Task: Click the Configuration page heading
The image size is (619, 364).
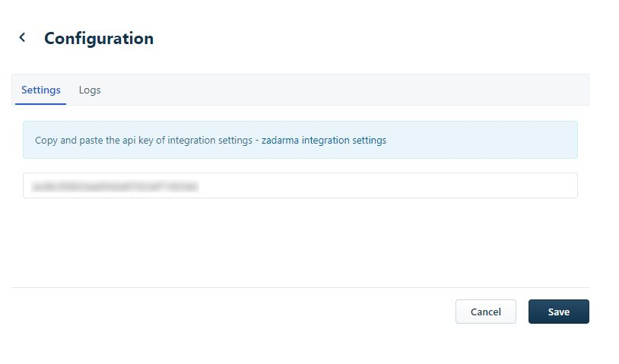Action: tap(99, 38)
